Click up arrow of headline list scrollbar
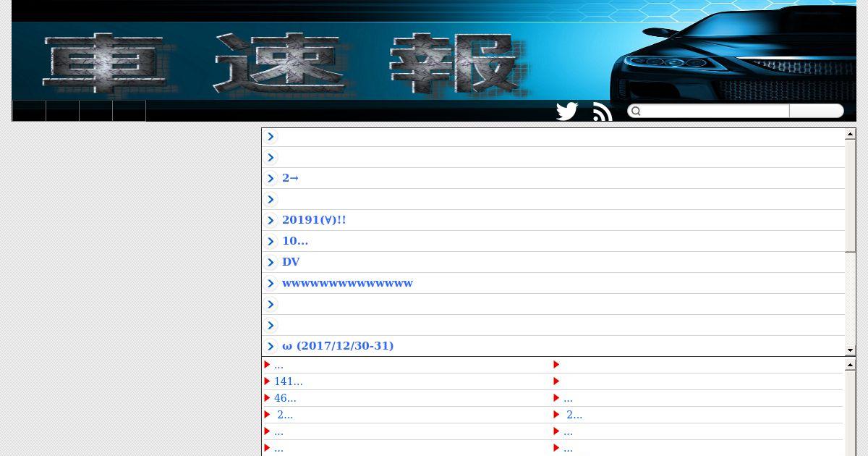The image size is (868, 456). coord(850,366)
